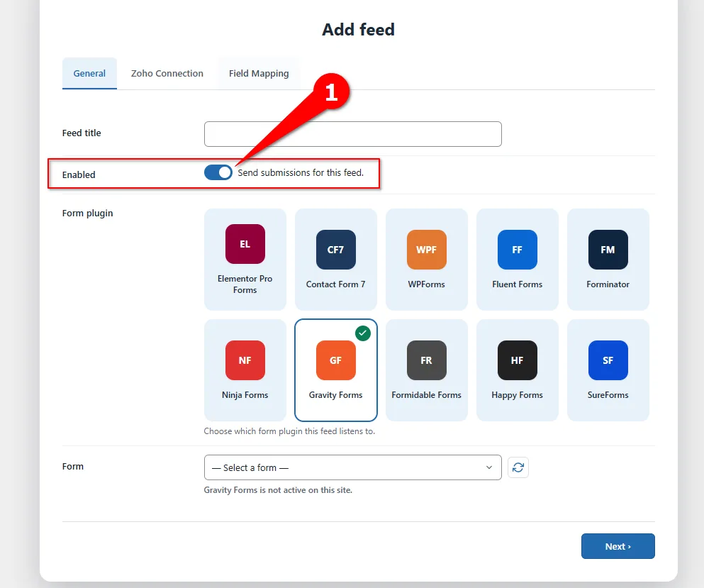Image resolution: width=704 pixels, height=588 pixels.
Task: Select the Happy Forms HF icon
Action: [518, 360]
